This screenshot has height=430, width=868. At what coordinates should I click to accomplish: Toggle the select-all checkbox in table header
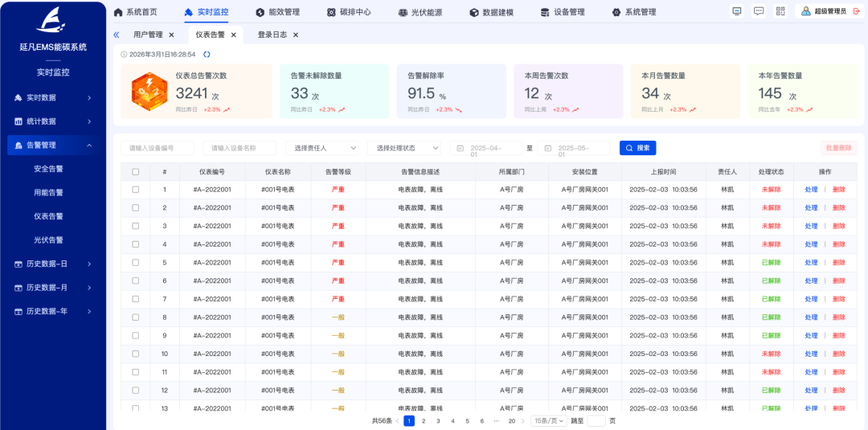[x=136, y=172]
